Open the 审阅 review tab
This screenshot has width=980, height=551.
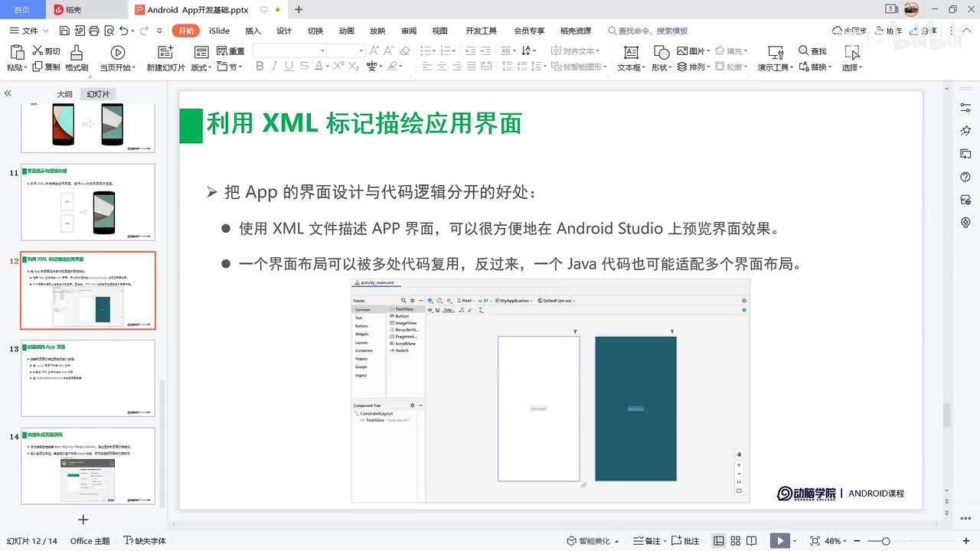[409, 31]
